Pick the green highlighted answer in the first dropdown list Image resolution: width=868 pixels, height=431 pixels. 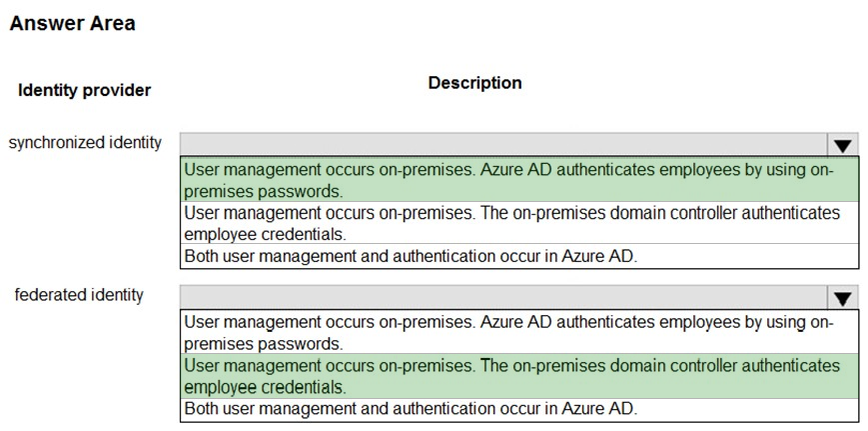(x=519, y=180)
